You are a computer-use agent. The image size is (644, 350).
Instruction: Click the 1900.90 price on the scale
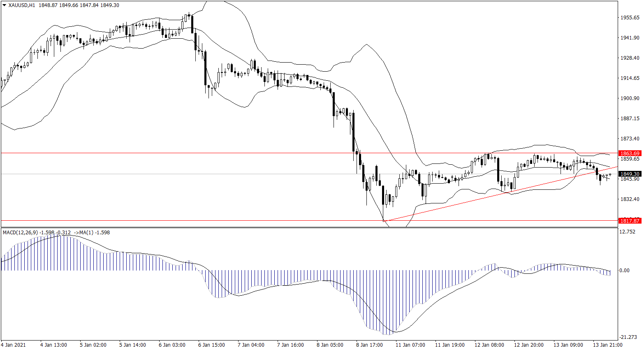pyautogui.click(x=630, y=98)
